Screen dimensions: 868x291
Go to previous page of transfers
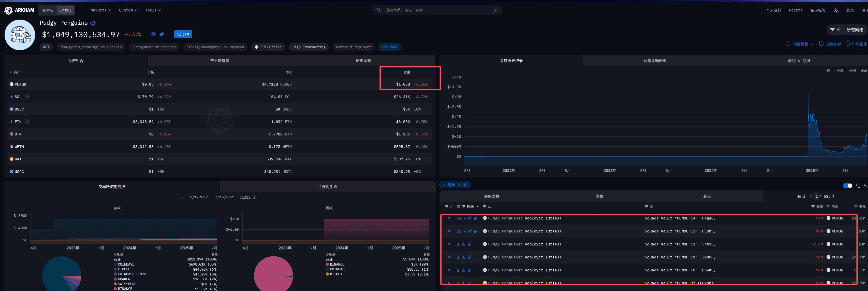[811, 196]
